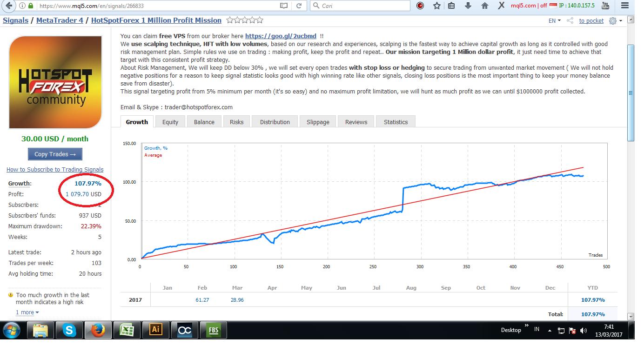This screenshot has height=358, width=644.
Task: Open EN language dropdown
Action: tap(555, 20)
